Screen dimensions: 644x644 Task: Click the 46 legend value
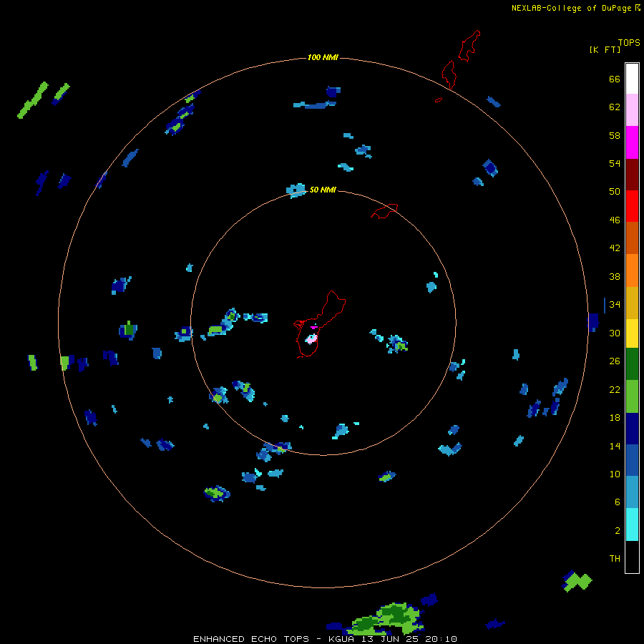pyautogui.click(x=615, y=220)
